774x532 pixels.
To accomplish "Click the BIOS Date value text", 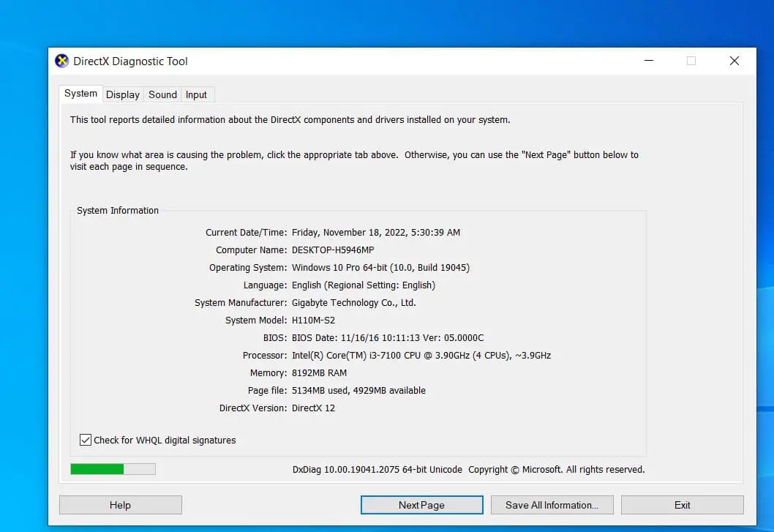I will [x=388, y=338].
